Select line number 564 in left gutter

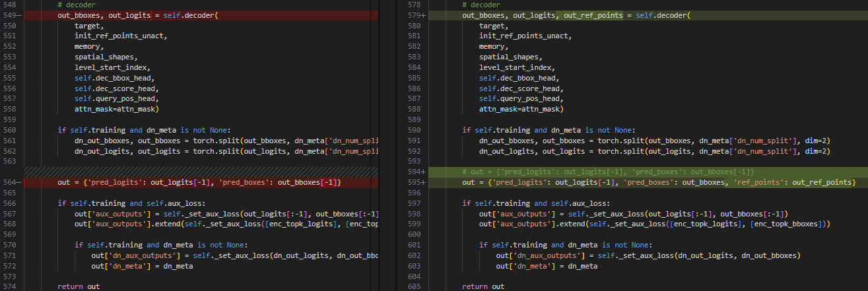(x=9, y=182)
